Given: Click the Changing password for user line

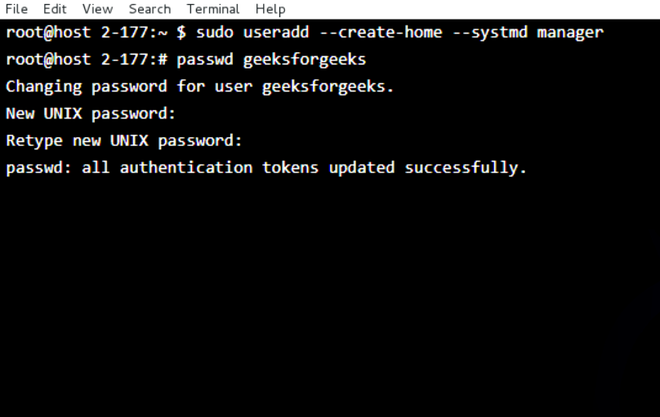Looking at the screenshot, I should point(200,87).
